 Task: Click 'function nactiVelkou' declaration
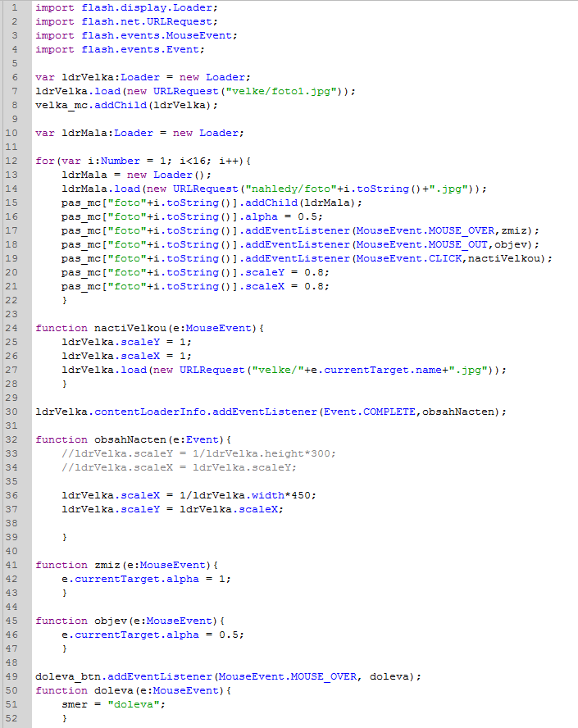[101, 328]
